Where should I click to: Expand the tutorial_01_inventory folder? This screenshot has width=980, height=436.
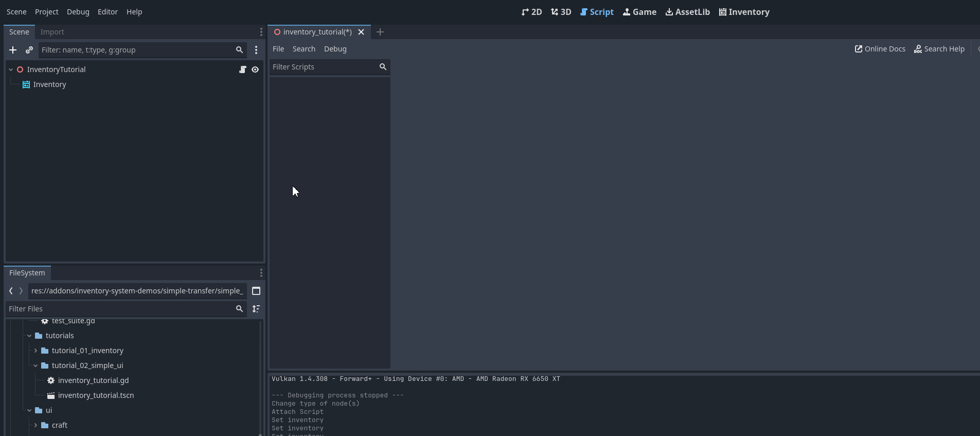(x=35, y=351)
